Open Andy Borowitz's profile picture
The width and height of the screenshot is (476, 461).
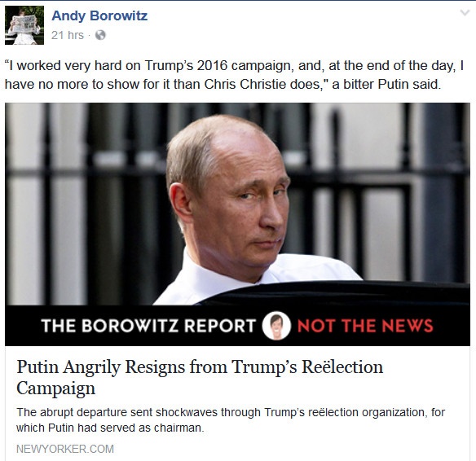point(24,25)
